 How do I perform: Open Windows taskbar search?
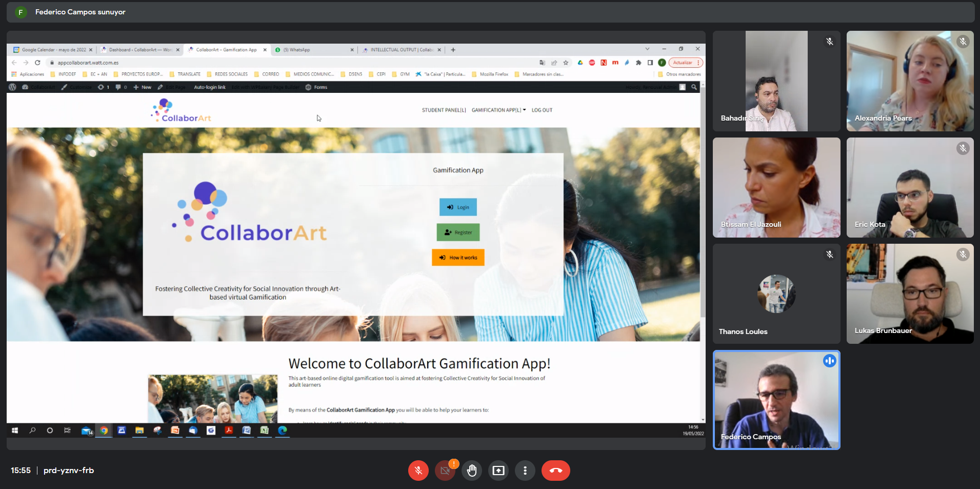pyautogui.click(x=32, y=431)
